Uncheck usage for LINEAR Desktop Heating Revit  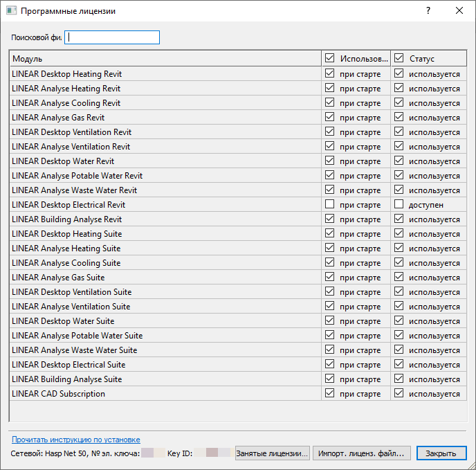329,73
